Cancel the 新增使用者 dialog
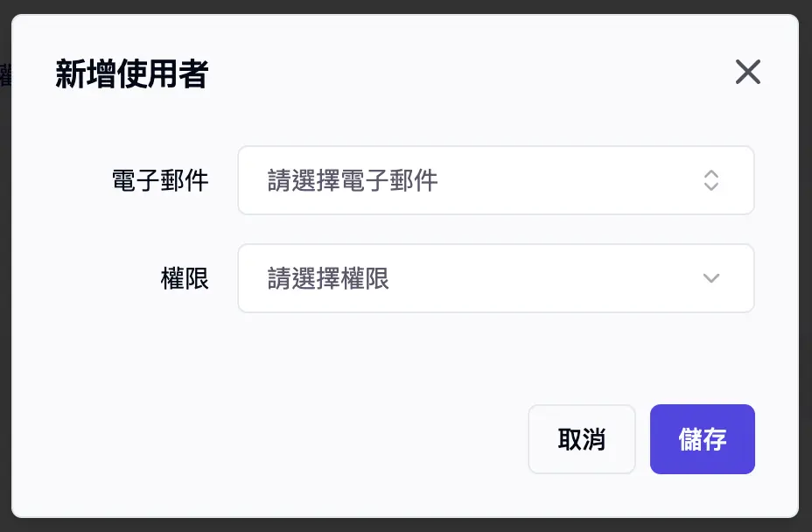The height and width of the screenshot is (532, 812). (581, 439)
